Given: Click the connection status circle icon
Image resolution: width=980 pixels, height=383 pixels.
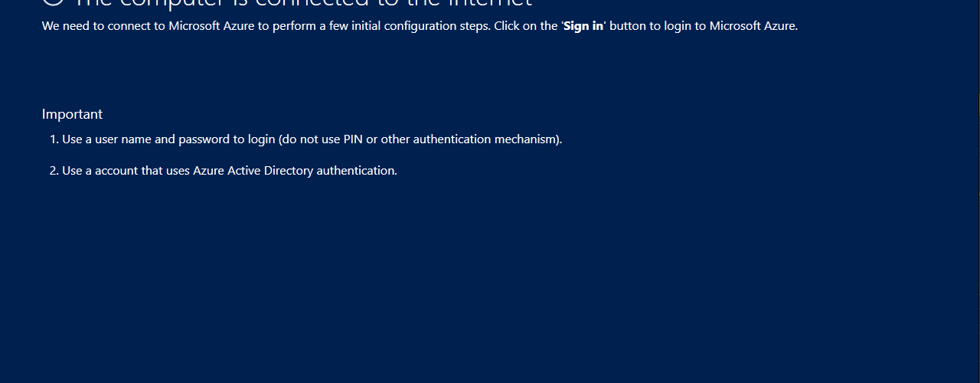Looking at the screenshot, I should point(53,2).
